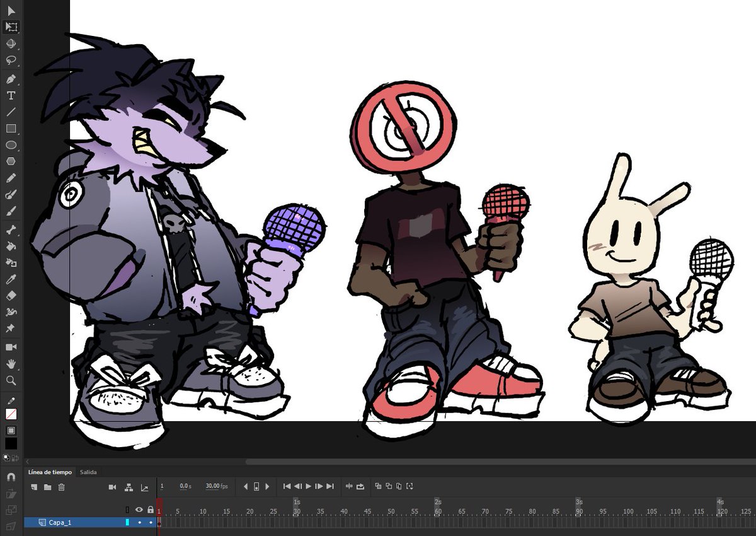Select the Selection arrow tool

click(11, 11)
